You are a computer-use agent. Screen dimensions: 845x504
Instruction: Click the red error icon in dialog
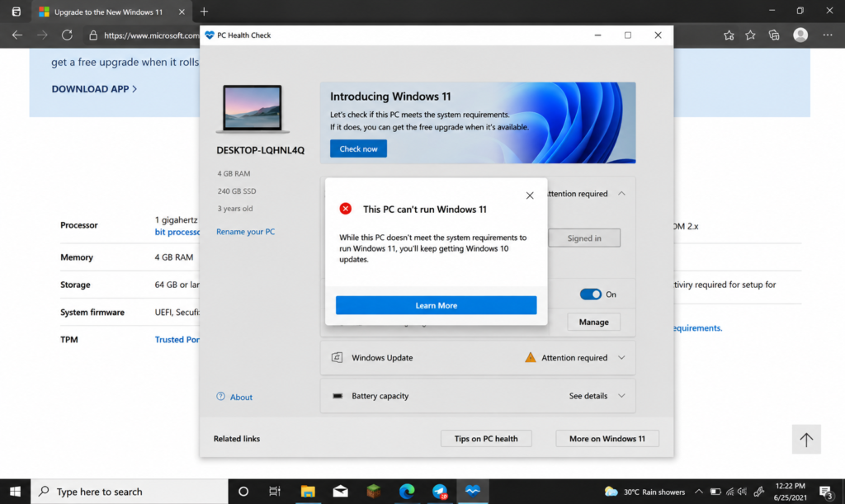pos(346,209)
